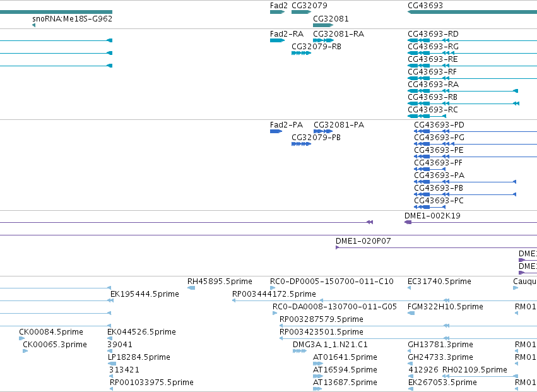Screen dimensions: 537x392
Task: Click the AT13687.5prime EST label
Action: click(x=345, y=383)
